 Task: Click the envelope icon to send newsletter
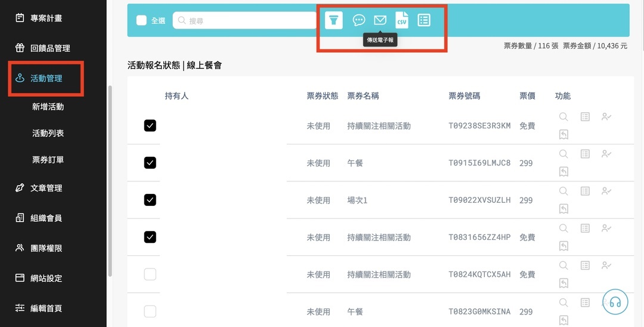pyautogui.click(x=380, y=20)
